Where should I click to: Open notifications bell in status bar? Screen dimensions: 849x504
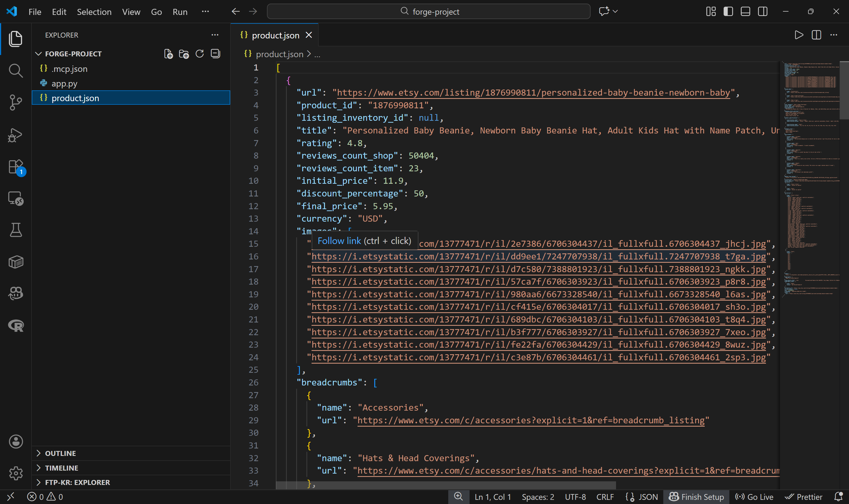click(838, 497)
